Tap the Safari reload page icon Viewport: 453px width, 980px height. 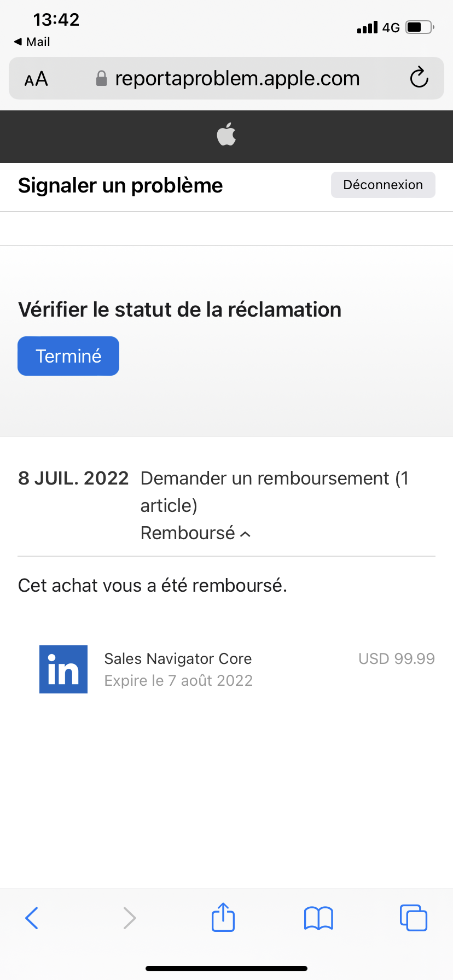(x=419, y=78)
